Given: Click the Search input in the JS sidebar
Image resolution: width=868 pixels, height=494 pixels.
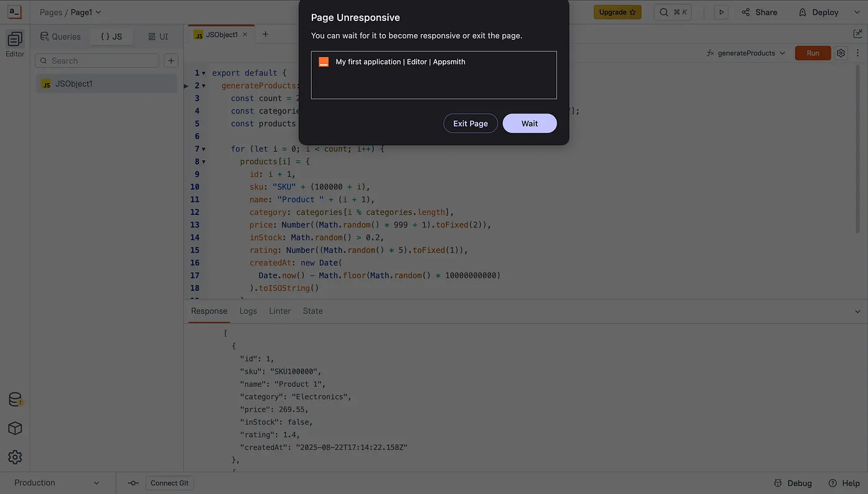Looking at the screenshot, I should click(96, 61).
